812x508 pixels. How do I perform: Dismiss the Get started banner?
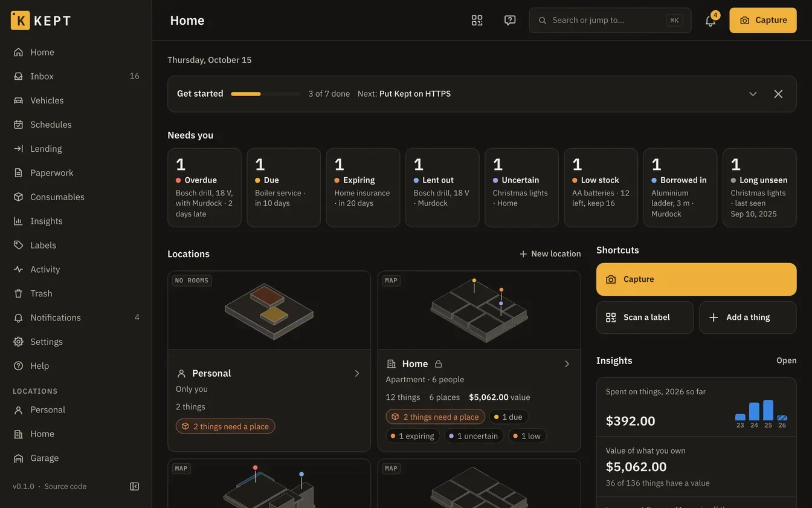(x=778, y=94)
